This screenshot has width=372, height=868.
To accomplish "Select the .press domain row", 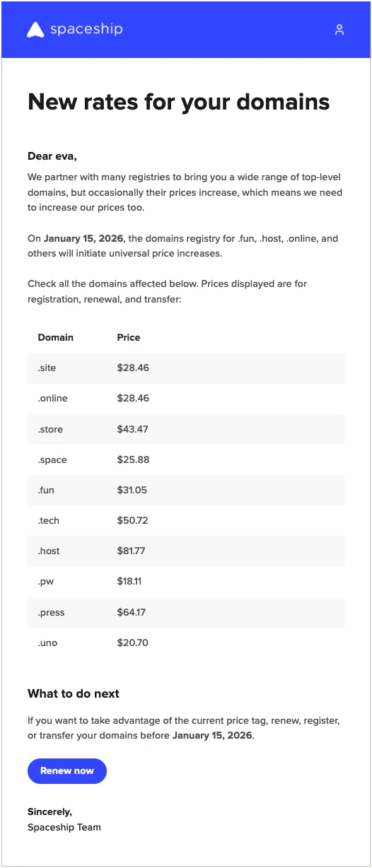I will 186,612.
